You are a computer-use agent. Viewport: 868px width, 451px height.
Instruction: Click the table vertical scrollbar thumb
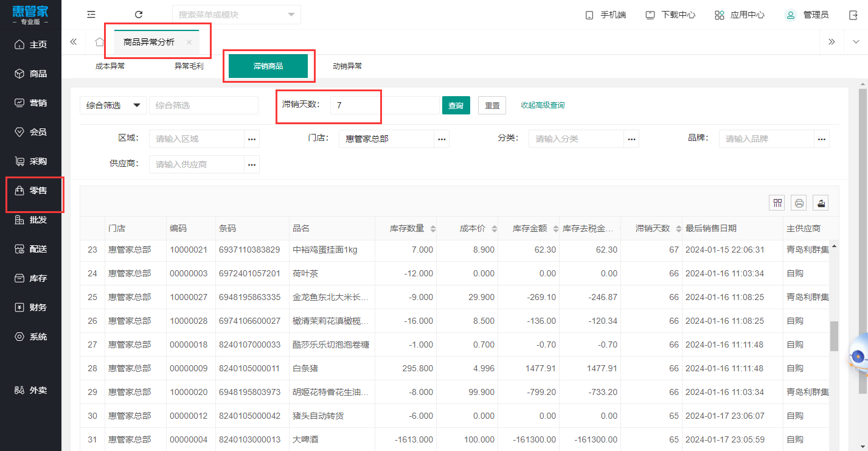pos(834,337)
